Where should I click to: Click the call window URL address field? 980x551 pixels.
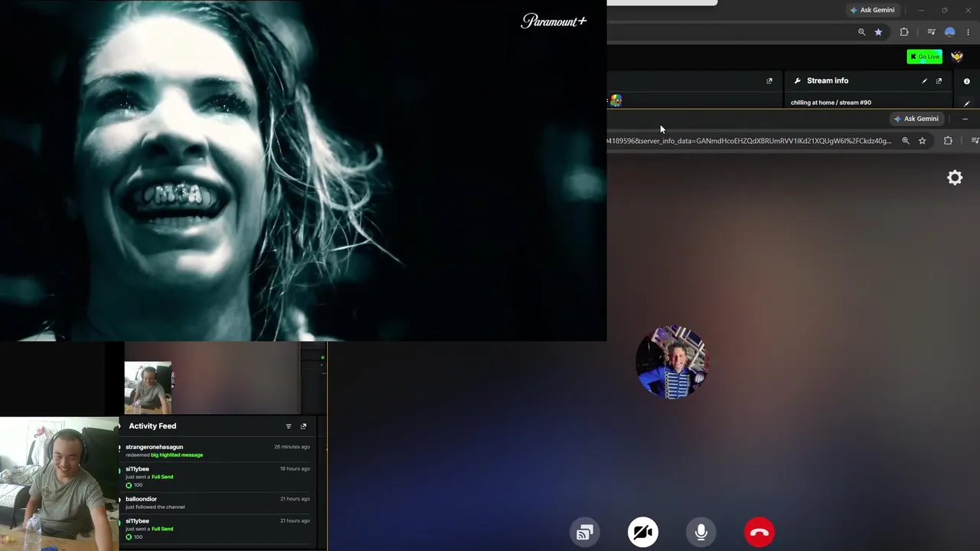(750, 141)
